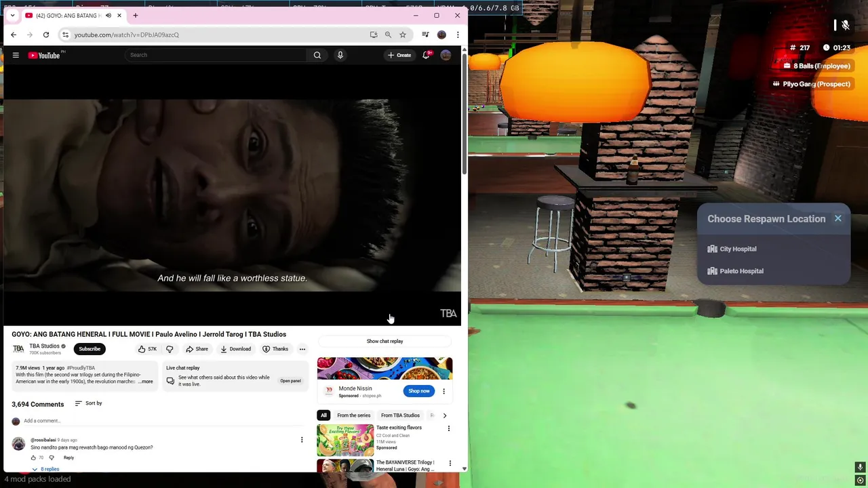Image resolution: width=868 pixels, height=488 pixels.
Task: Close the Choose Respawn Location dialog
Action: click(838, 218)
